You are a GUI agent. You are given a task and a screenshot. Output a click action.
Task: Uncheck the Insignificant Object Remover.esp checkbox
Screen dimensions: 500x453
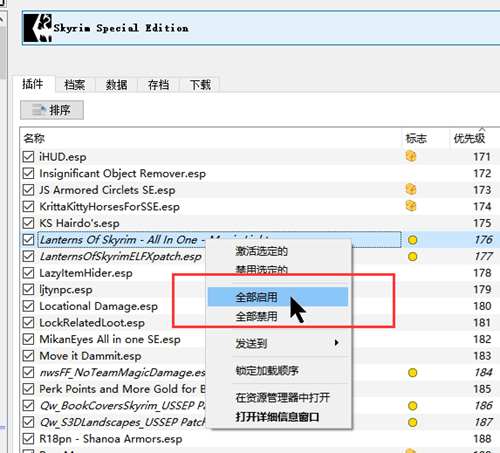point(28,173)
